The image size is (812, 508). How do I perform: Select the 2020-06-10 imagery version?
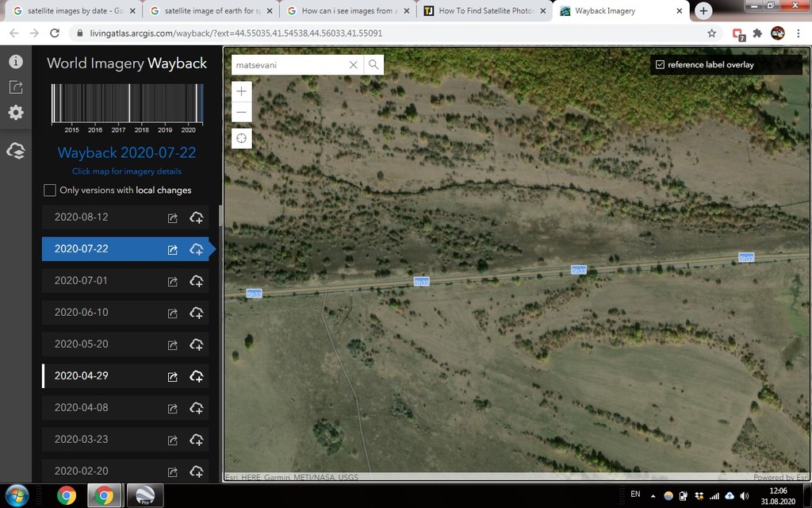pos(125,313)
